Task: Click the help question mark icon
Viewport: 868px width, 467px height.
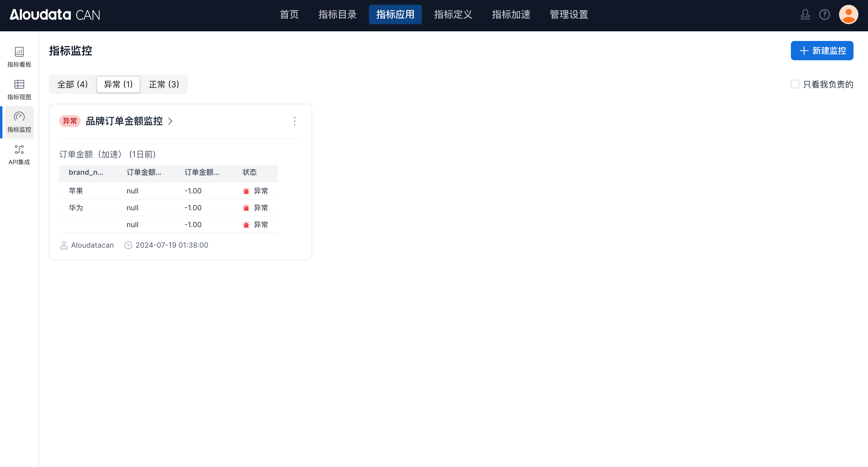Action: [824, 14]
